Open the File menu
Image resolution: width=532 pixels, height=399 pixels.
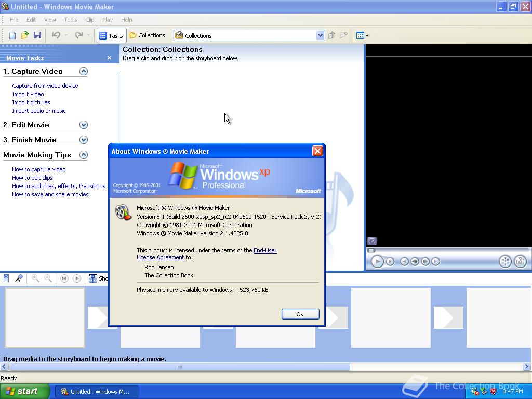[x=14, y=20]
